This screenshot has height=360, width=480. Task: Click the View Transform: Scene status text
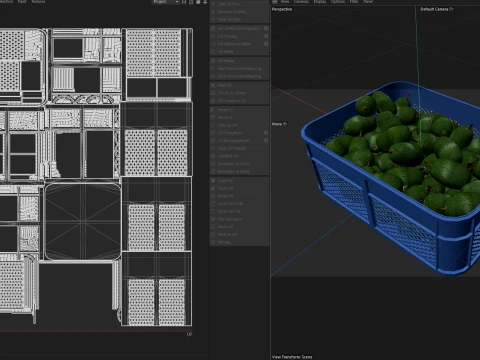[292, 357]
